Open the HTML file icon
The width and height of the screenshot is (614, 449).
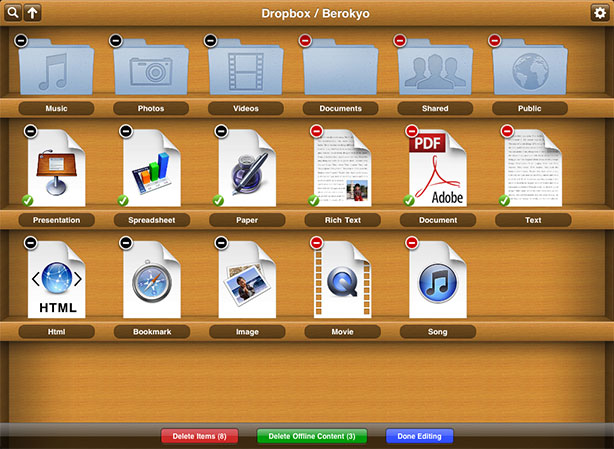tap(56, 279)
